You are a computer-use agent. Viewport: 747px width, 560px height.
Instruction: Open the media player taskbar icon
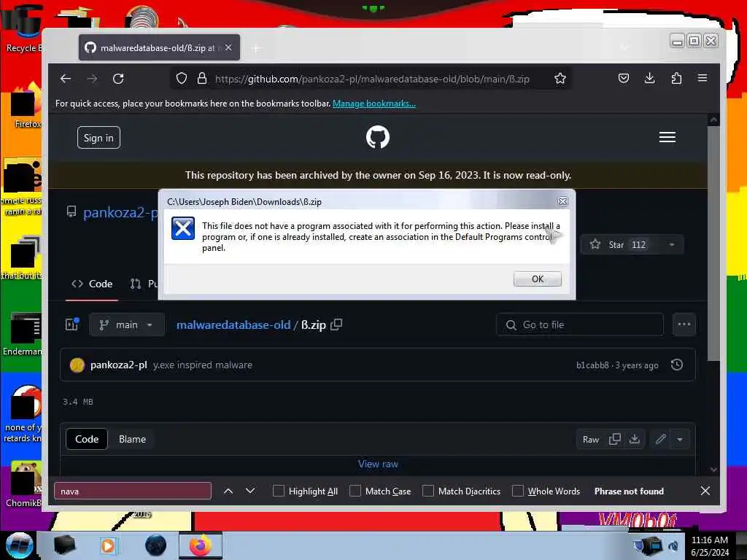point(108,545)
